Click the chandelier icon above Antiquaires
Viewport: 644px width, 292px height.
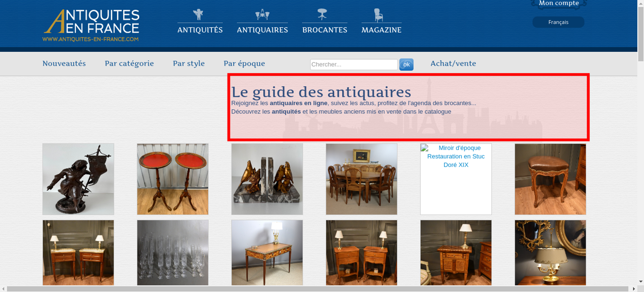click(x=262, y=14)
